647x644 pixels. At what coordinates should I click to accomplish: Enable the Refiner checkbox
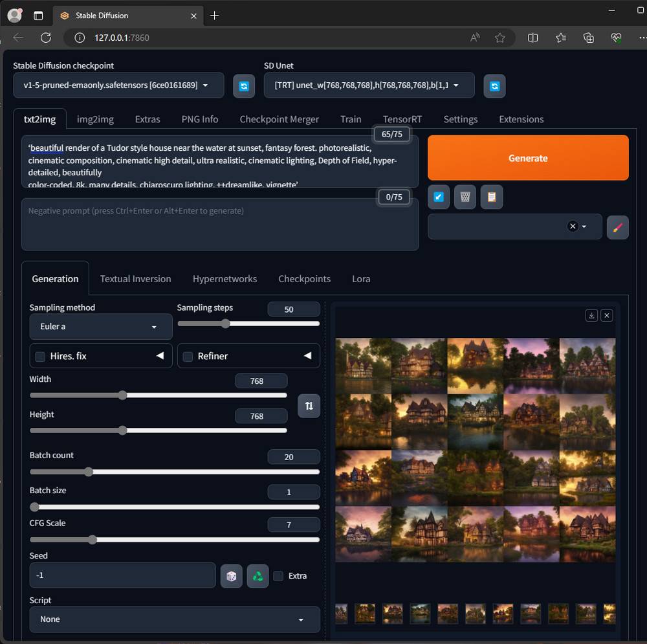(x=188, y=356)
